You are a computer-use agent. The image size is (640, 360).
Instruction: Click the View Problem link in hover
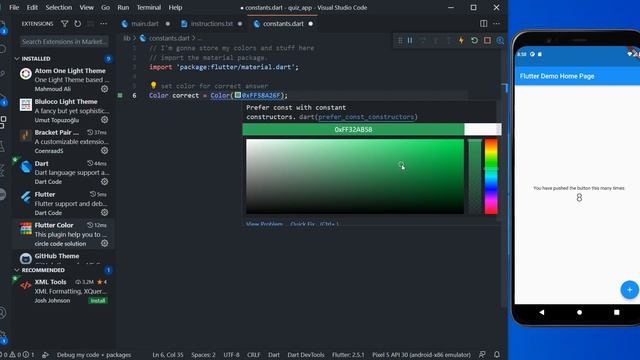click(264, 224)
